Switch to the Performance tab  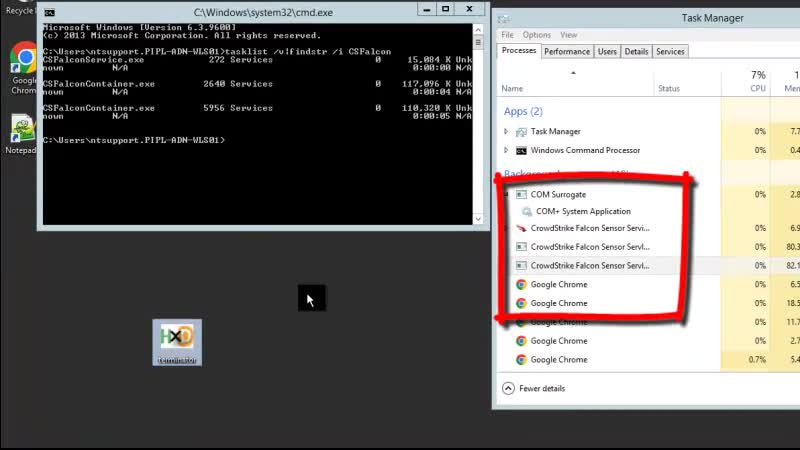pos(567,52)
